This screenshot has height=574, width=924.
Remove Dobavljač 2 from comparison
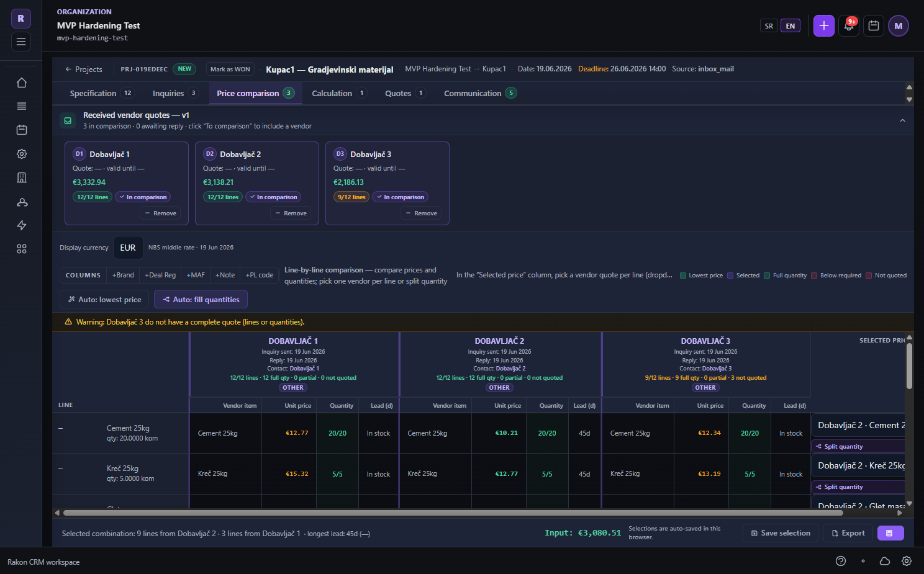(291, 213)
